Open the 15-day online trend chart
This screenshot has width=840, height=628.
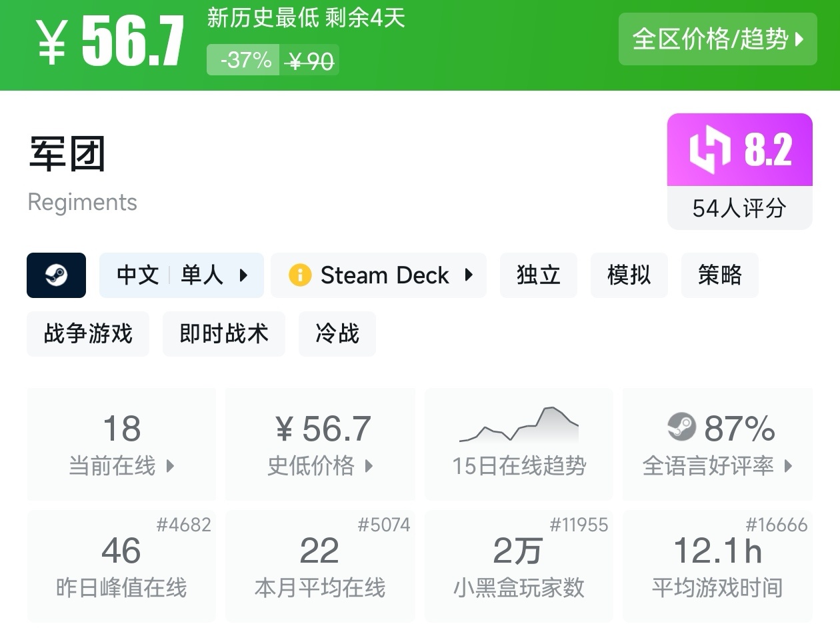pos(519,425)
